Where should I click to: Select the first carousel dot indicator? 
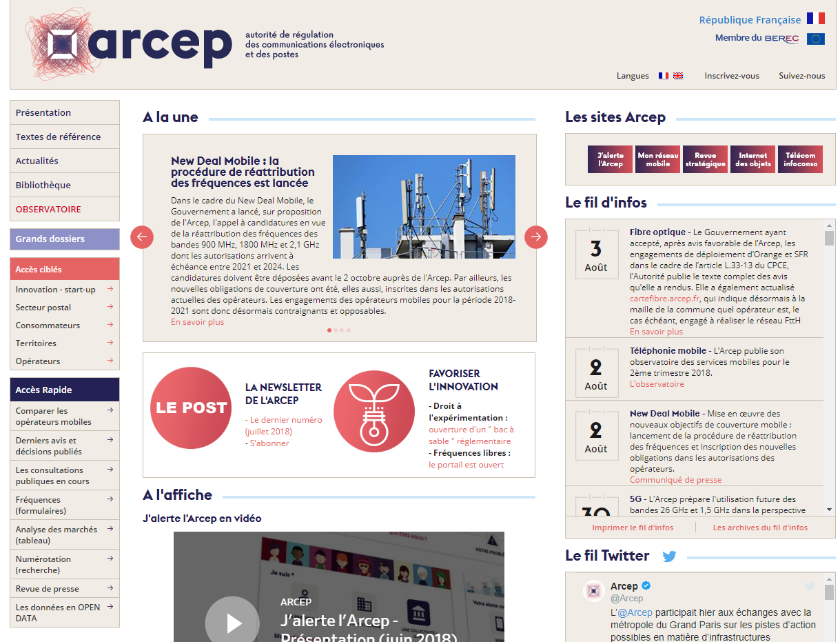tap(329, 330)
